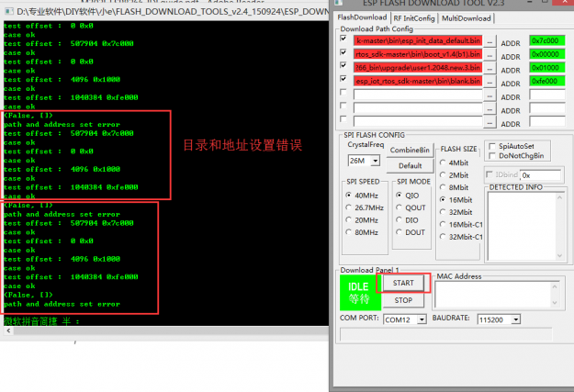The image size is (574, 392).
Task: Select 32Mbit-C1 flash size
Action: pos(461,237)
